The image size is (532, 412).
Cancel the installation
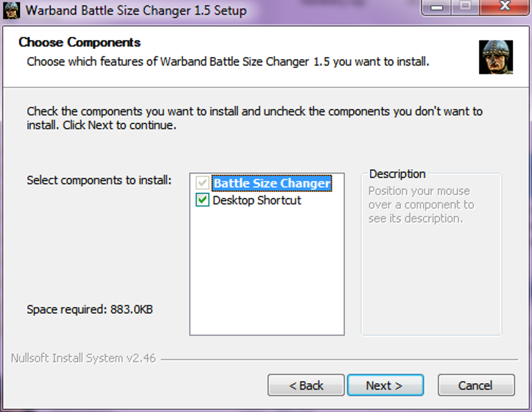tap(476, 385)
